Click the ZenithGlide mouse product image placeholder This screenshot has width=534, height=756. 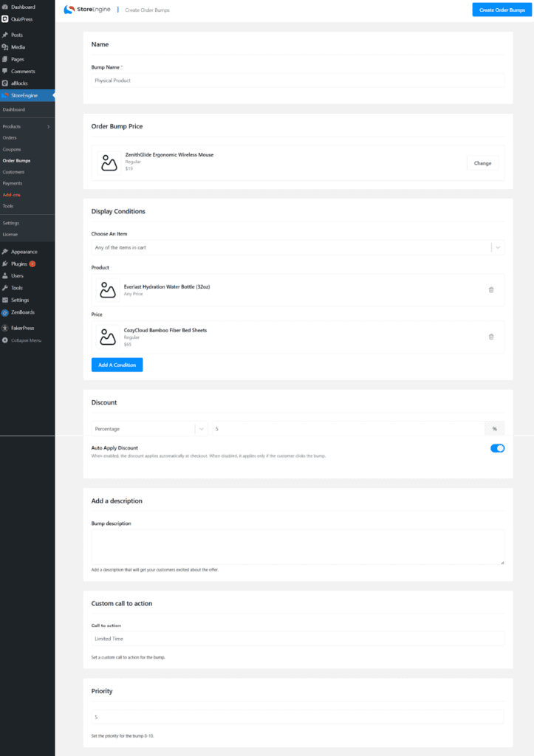coord(109,163)
